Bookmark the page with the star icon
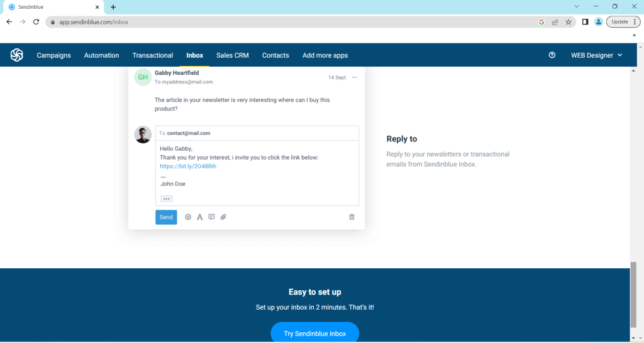The height and width of the screenshot is (343, 644). (569, 21)
